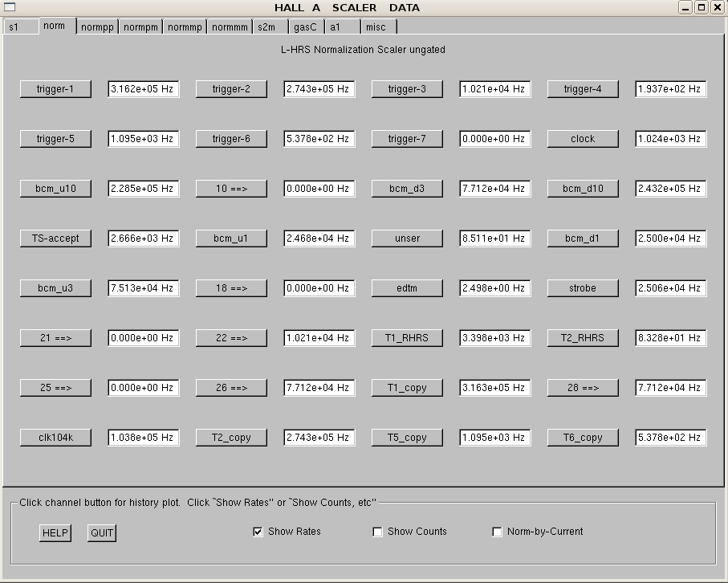This screenshot has width=728, height=583.
Task: Show T1_RHRS history plot
Action: tap(407, 338)
